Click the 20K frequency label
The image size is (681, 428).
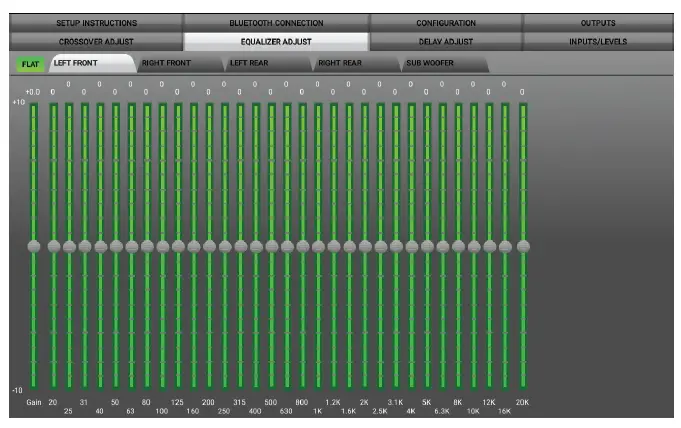pyautogui.click(x=522, y=402)
